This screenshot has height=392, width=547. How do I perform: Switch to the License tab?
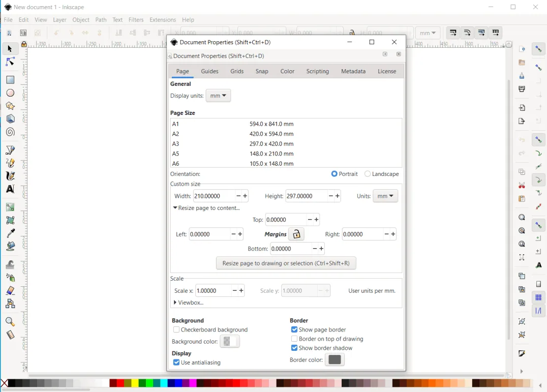click(387, 71)
